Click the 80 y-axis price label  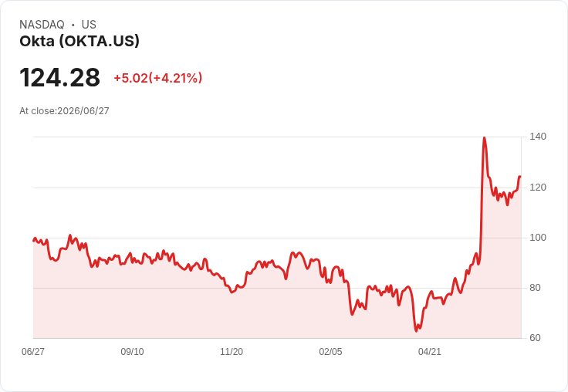click(x=535, y=288)
